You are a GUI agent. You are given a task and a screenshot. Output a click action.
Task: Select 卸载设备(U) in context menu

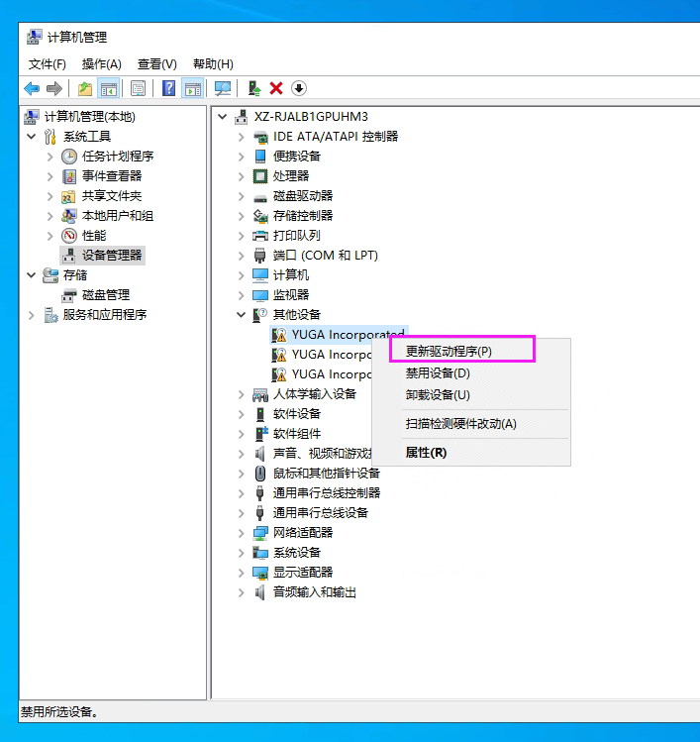438,395
